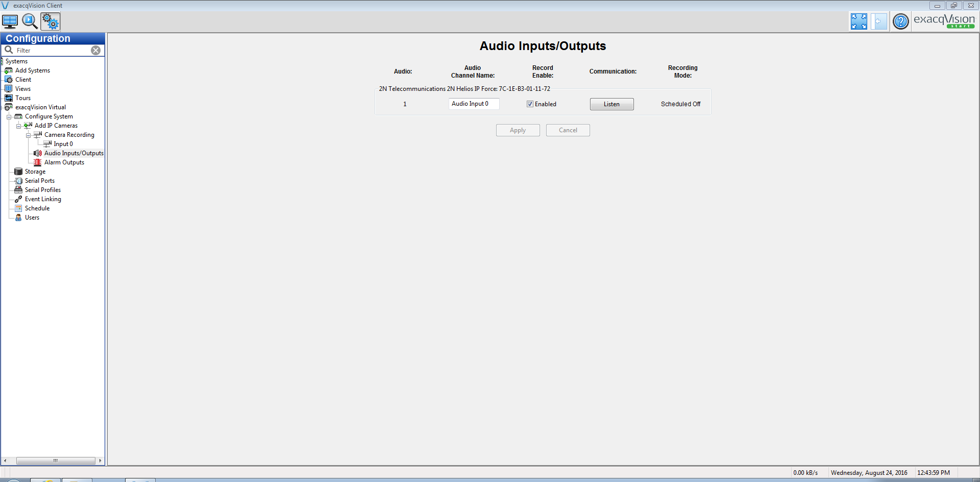Select the Serial Ports tree label
Image resolution: width=980 pixels, height=482 pixels.
pyautogui.click(x=40, y=181)
